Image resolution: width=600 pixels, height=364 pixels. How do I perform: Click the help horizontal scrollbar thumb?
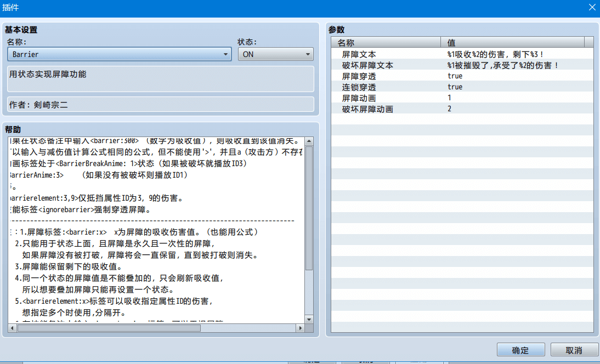(x=109, y=328)
